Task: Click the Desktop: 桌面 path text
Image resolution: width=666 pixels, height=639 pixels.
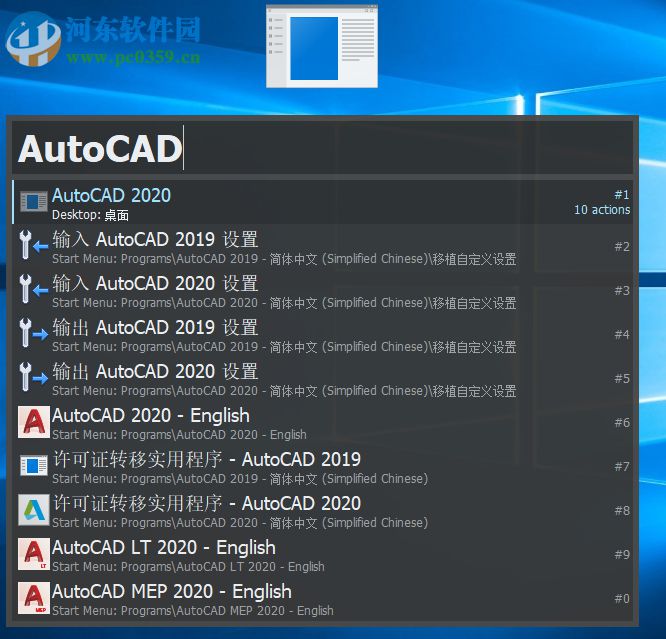Action: pos(90,215)
